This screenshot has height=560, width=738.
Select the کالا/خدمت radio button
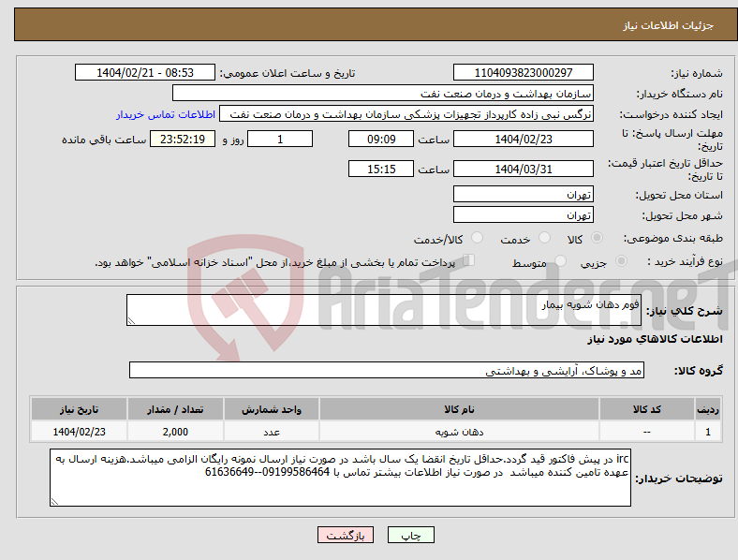tap(478, 238)
